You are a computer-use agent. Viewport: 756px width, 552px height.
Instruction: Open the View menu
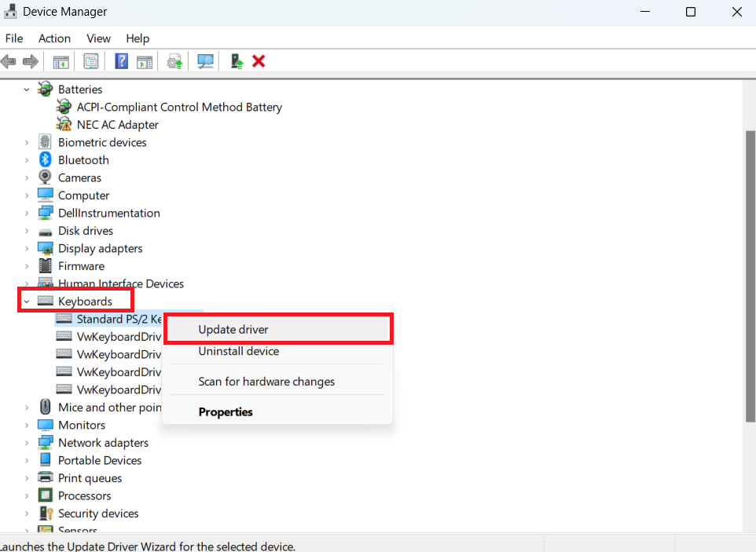(98, 38)
